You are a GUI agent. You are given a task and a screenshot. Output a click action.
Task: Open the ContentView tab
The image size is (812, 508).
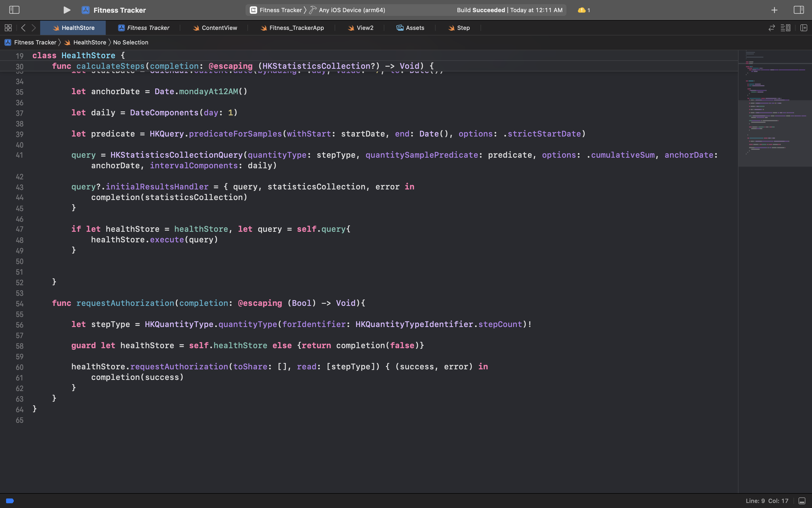coord(215,28)
